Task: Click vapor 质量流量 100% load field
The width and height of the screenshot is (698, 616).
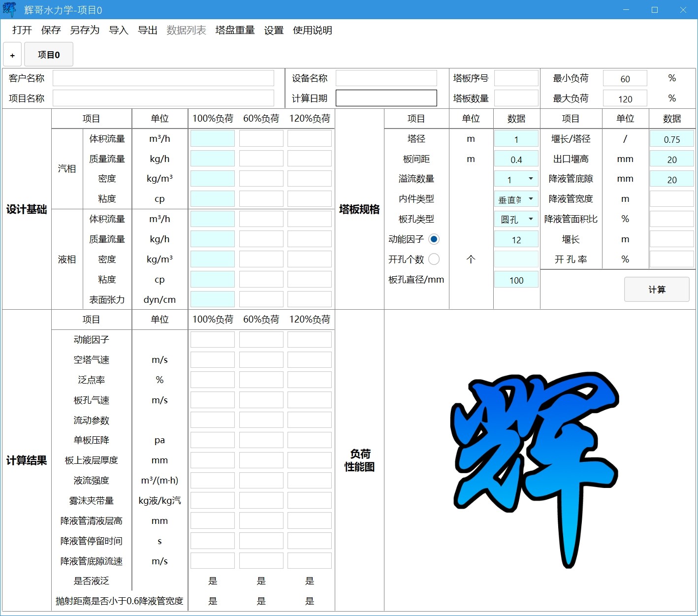Action: pos(213,159)
